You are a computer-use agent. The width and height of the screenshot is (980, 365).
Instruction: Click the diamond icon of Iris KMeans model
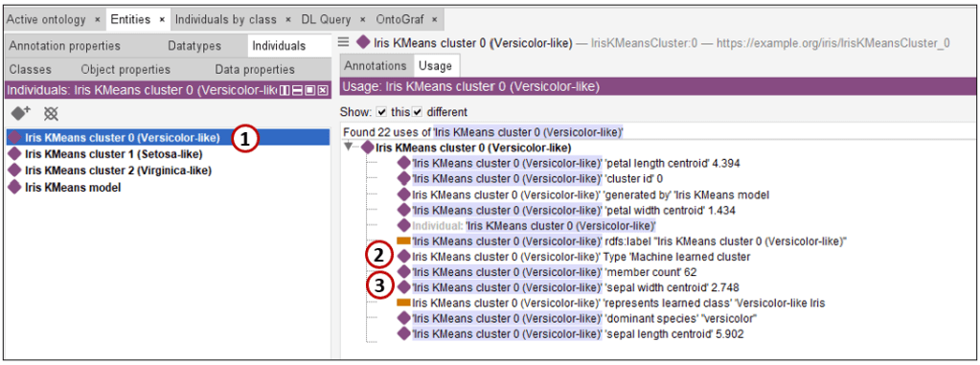pos(15,188)
